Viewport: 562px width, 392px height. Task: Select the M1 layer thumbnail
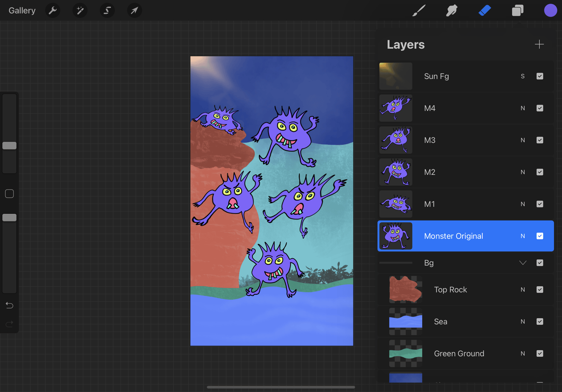pyautogui.click(x=396, y=204)
